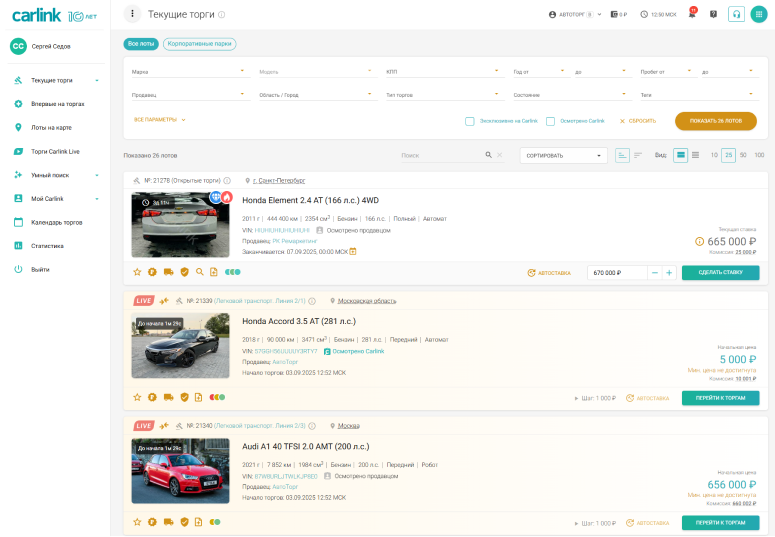The image size is (775, 537).
Task: Expand Все параметры filters
Action: [160, 120]
